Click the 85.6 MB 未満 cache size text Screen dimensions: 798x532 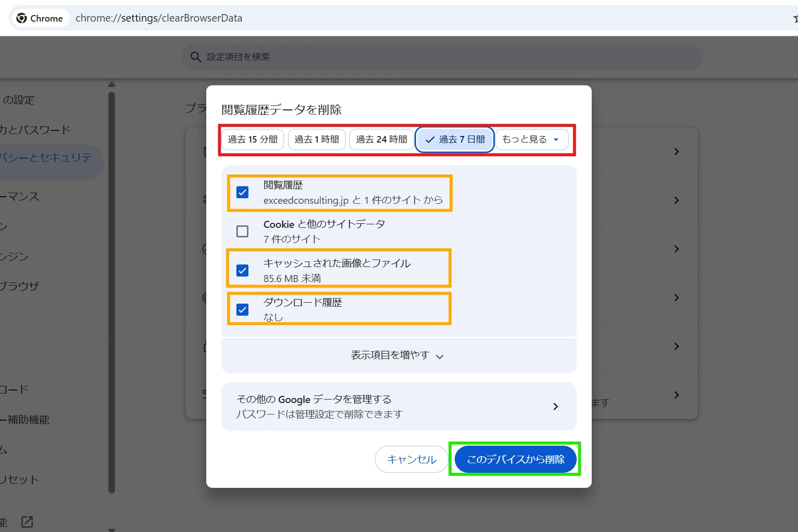[292, 279]
